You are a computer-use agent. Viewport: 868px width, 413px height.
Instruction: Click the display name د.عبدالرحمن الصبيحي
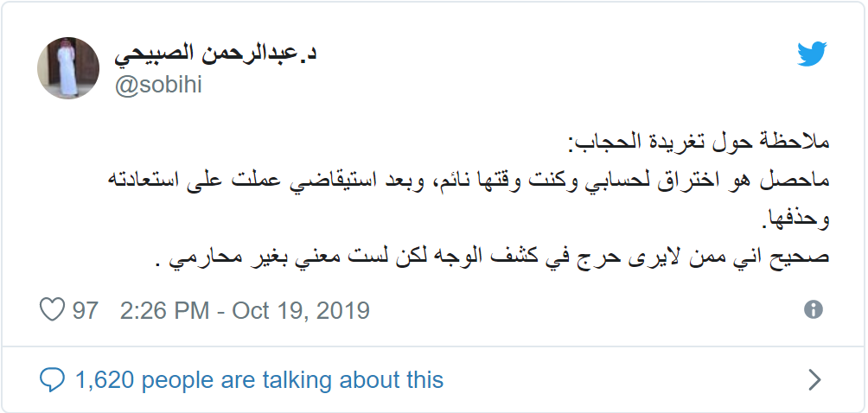[x=215, y=54]
